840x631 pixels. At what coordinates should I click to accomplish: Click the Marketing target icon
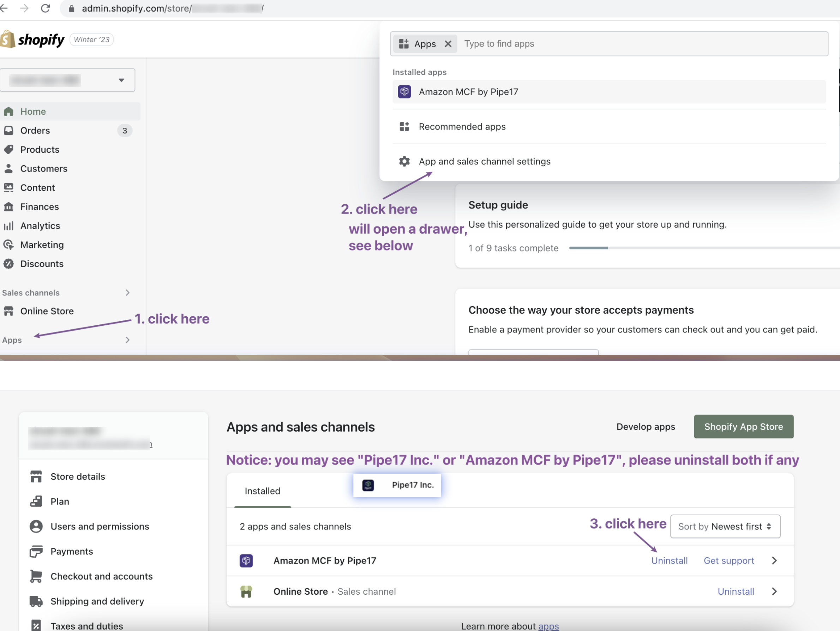[9, 245]
